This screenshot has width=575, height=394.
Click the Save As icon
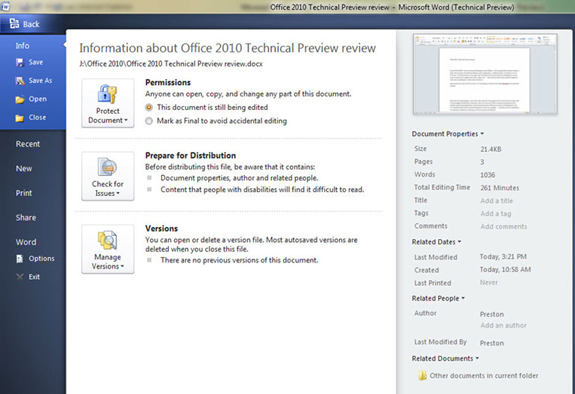point(20,81)
